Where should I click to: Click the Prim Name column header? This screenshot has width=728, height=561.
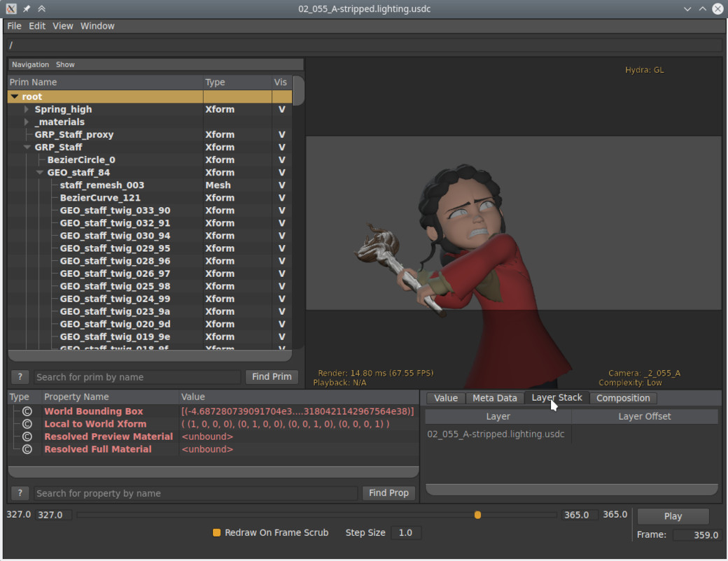[x=106, y=82]
